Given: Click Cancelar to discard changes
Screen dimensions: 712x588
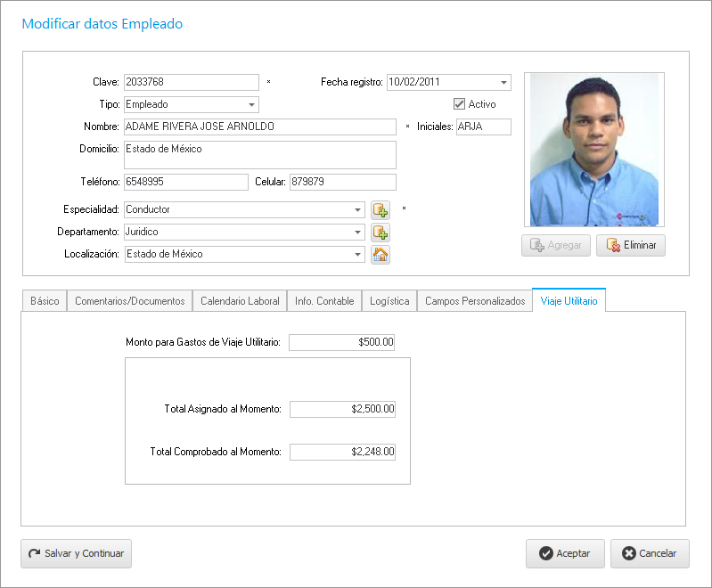Looking at the screenshot, I should [649, 553].
